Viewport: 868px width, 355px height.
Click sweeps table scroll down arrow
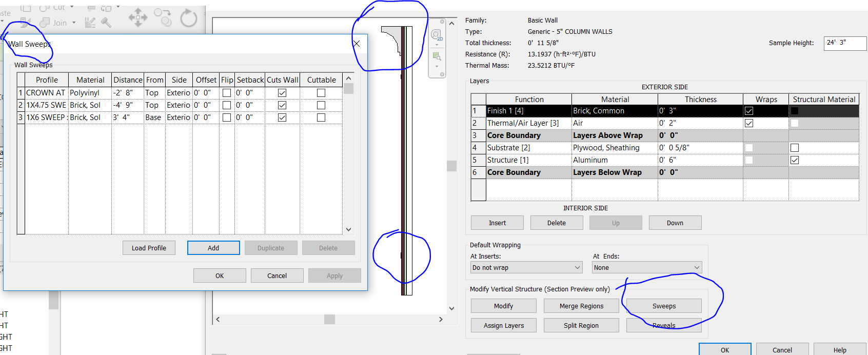(349, 229)
